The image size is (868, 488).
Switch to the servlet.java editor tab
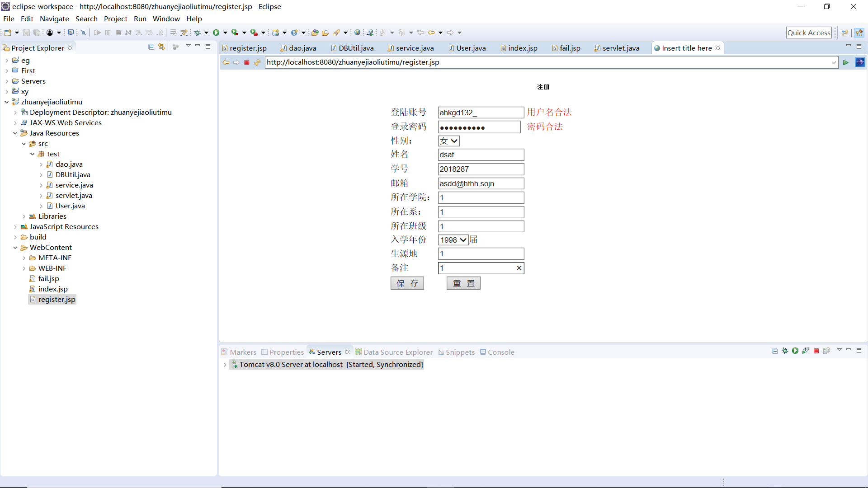617,48
